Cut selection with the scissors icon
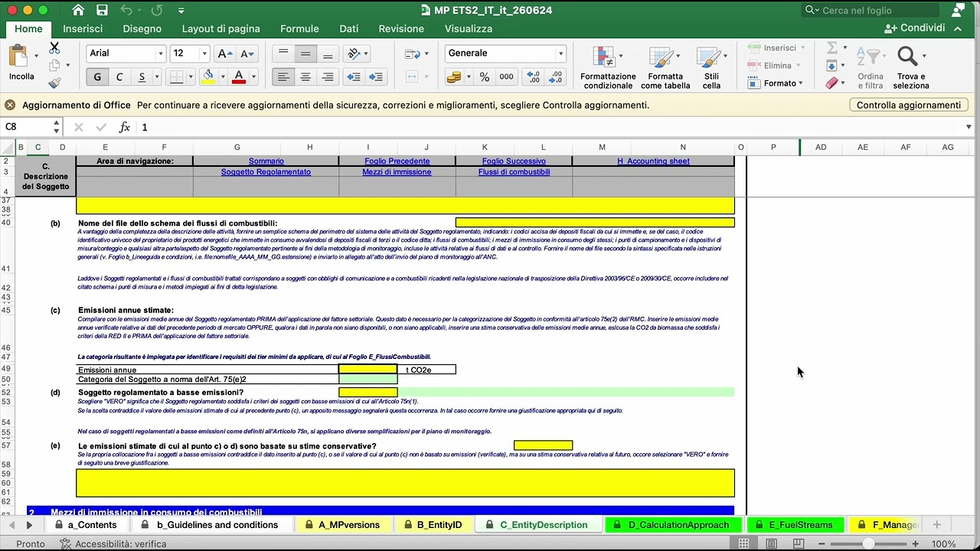This screenshot has width=980, height=551. click(x=54, y=47)
